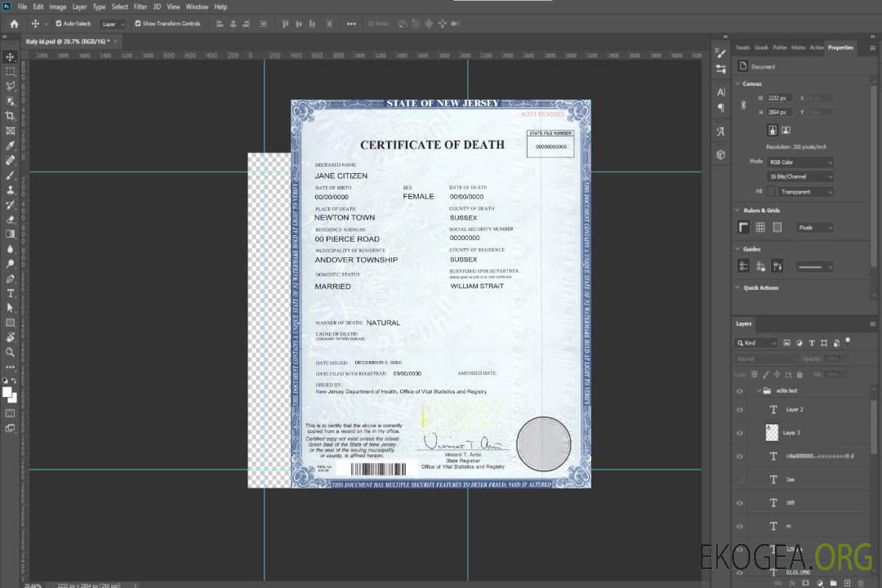Hide the Layer 2 text layer
The width and height of the screenshot is (882, 588).
pyautogui.click(x=740, y=410)
